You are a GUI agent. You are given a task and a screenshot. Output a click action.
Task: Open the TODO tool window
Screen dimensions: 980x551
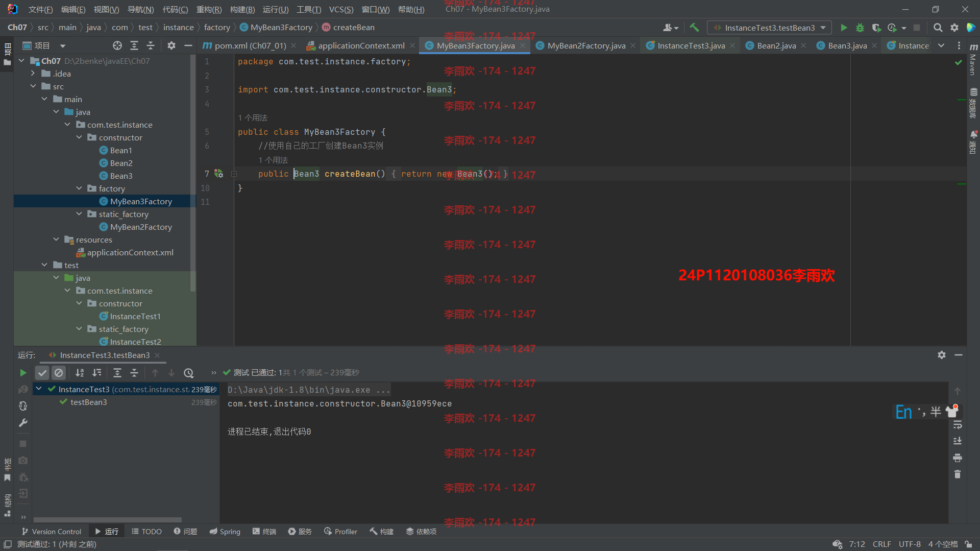point(147,532)
